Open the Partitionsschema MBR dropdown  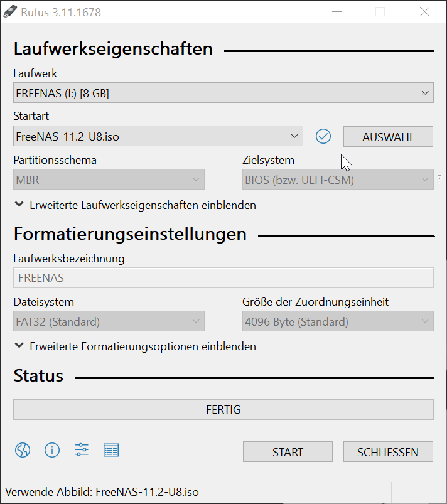pos(109,180)
